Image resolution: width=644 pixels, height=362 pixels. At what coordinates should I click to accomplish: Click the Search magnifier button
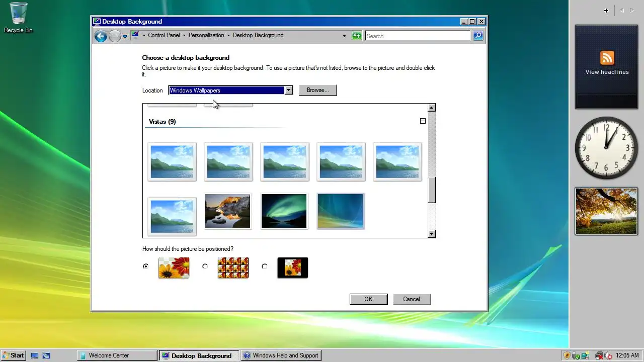click(478, 36)
